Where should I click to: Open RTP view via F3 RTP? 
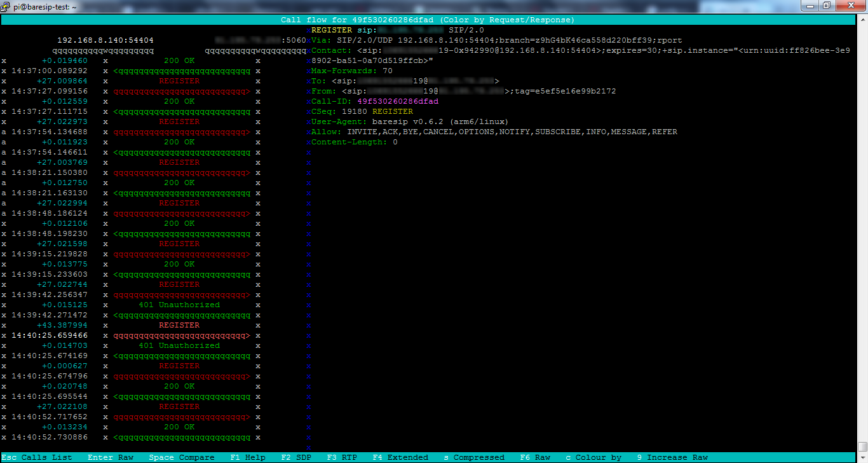342,457
